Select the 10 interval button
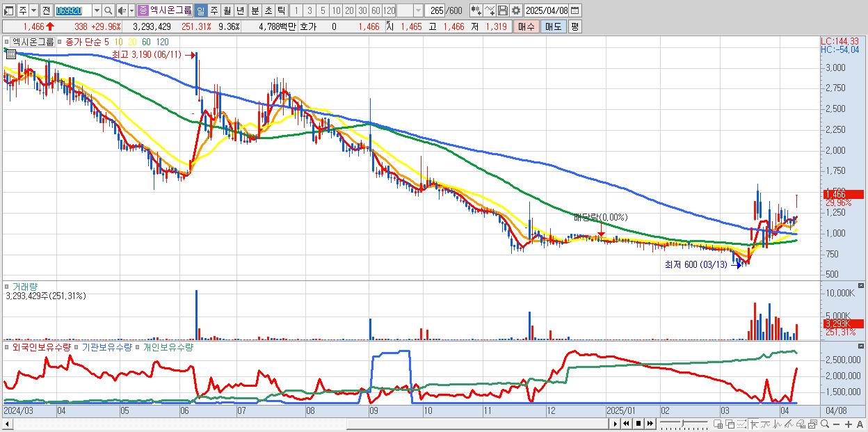The width and height of the screenshot is (868, 432). click(336, 10)
